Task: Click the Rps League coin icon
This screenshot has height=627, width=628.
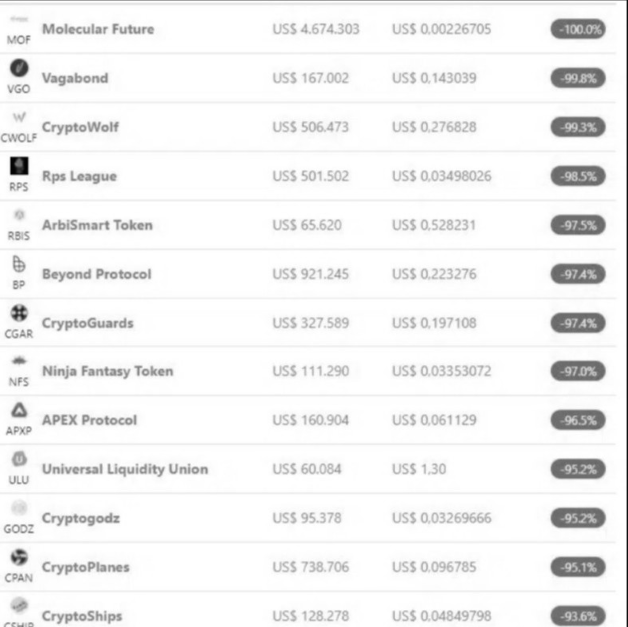Action: click(x=18, y=166)
